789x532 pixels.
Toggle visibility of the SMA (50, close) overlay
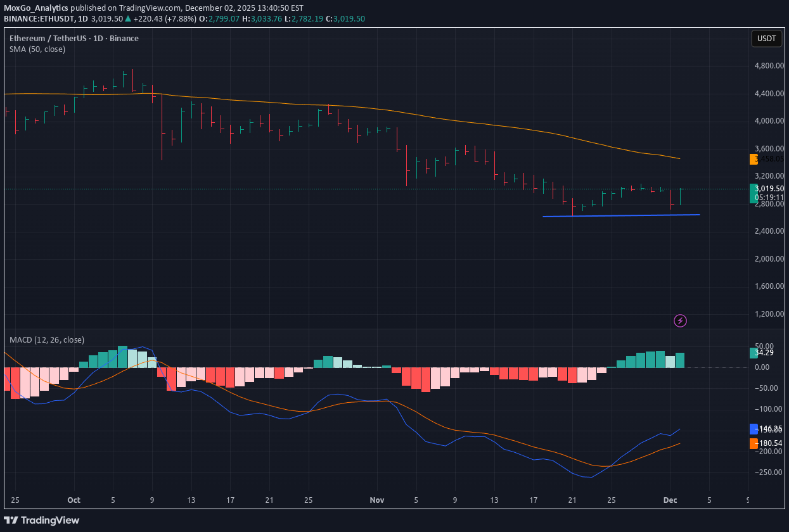37,49
